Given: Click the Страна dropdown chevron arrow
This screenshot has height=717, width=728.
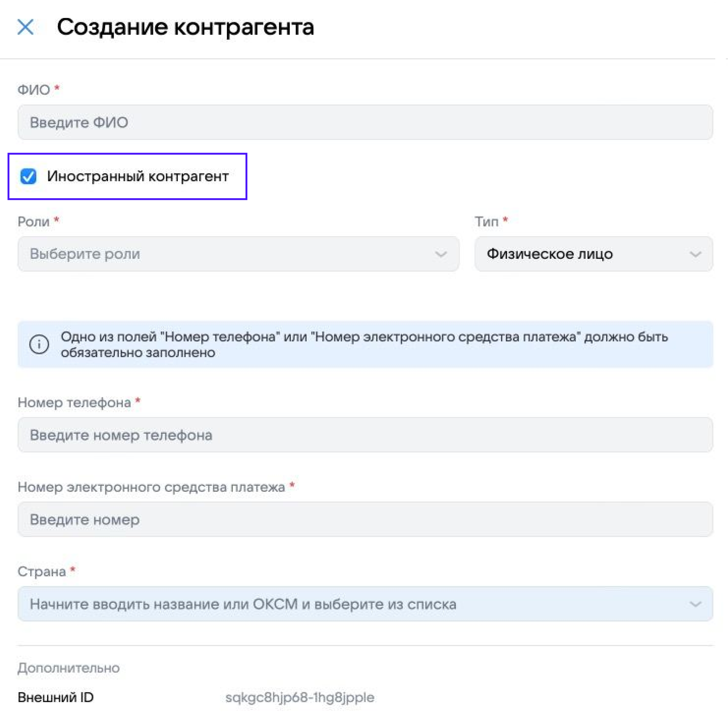Looking at the screenshot, I should [695, 604].
